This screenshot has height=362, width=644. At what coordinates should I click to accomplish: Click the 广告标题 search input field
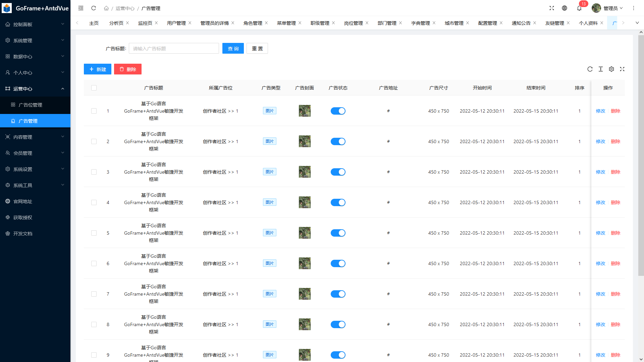[174, 48]
